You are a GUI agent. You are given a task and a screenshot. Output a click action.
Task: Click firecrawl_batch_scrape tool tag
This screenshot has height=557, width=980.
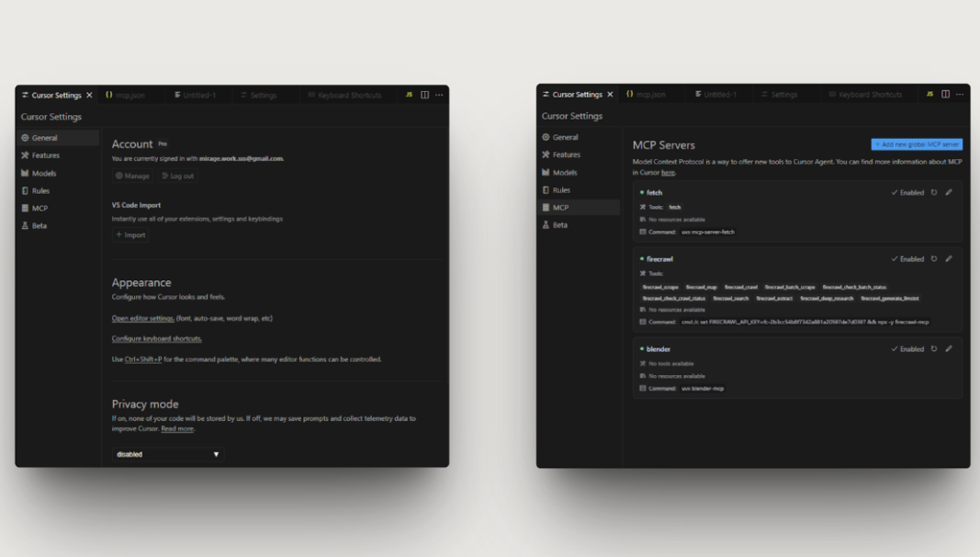pyautogui.click(x=790, y=287)
